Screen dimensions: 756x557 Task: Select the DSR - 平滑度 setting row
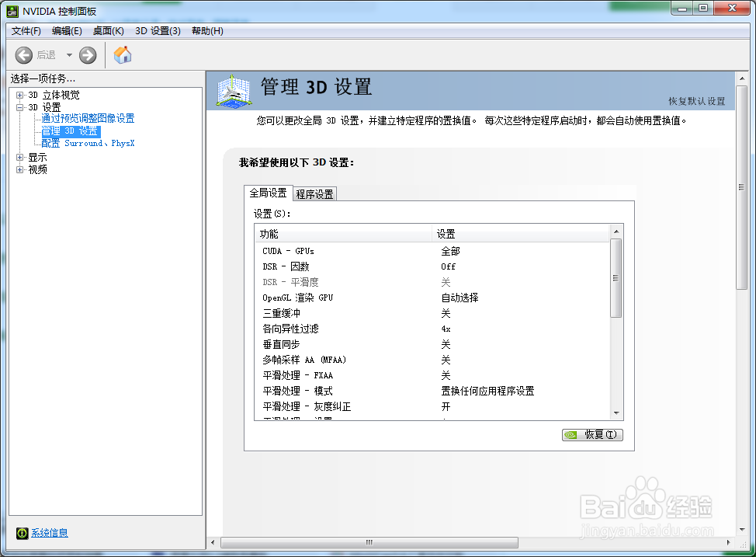(432, 282)
